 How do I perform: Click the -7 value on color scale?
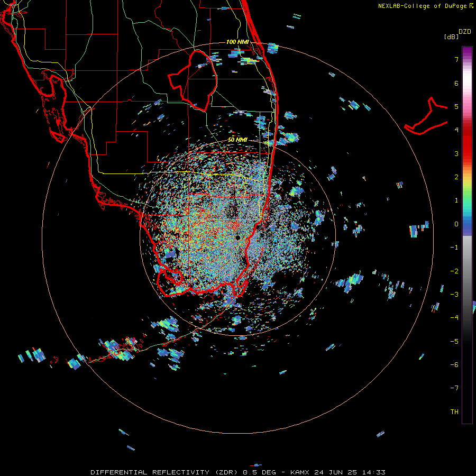click(454, 388)
